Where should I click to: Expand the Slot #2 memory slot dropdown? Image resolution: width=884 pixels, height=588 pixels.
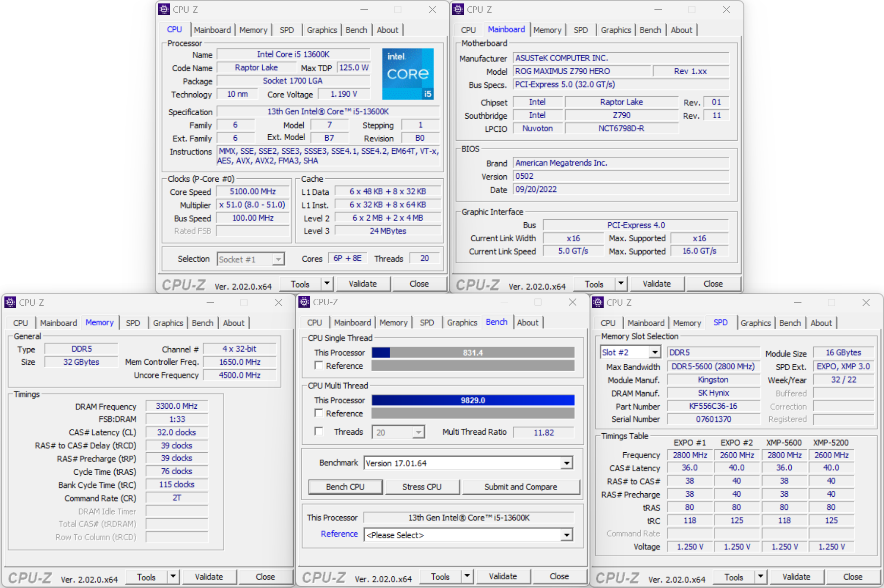pyautogui.click(x=655, y=352)
